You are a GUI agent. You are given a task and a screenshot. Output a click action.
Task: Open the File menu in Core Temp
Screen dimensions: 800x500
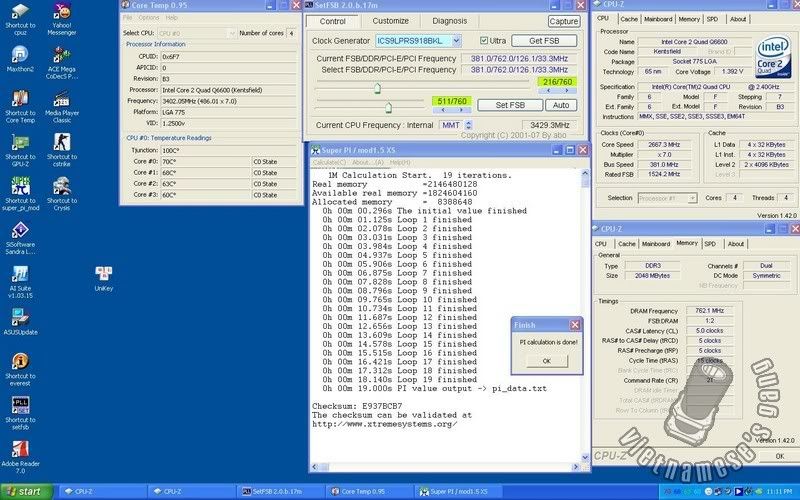coord(128,17)
